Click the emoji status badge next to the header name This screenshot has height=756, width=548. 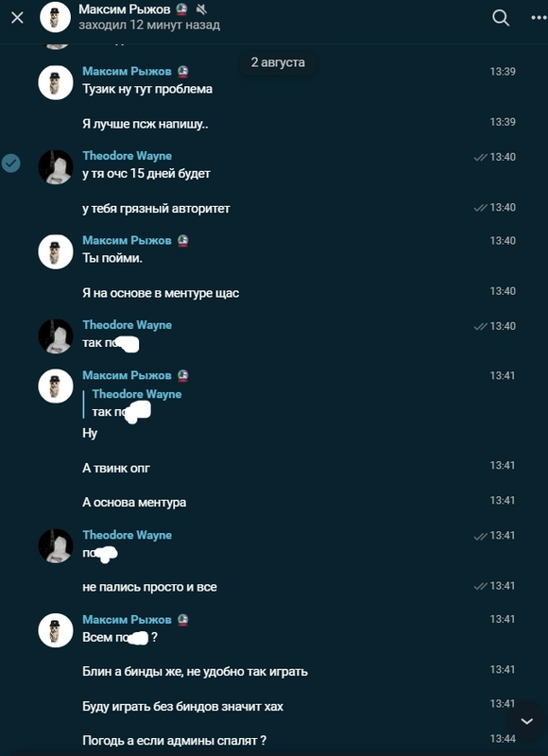181,9
